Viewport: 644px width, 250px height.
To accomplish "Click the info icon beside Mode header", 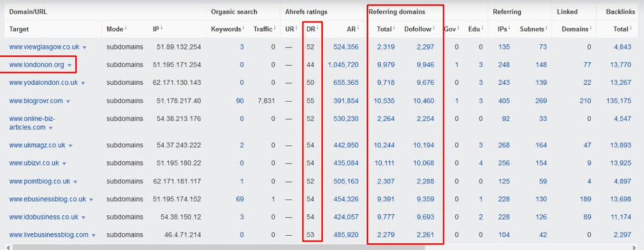I will pyautogui.click(x=126, y=28).
